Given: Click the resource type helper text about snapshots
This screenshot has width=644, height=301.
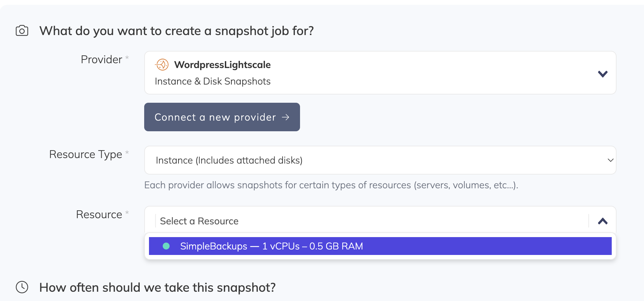Looking at the screenshot, I should 331,185.
